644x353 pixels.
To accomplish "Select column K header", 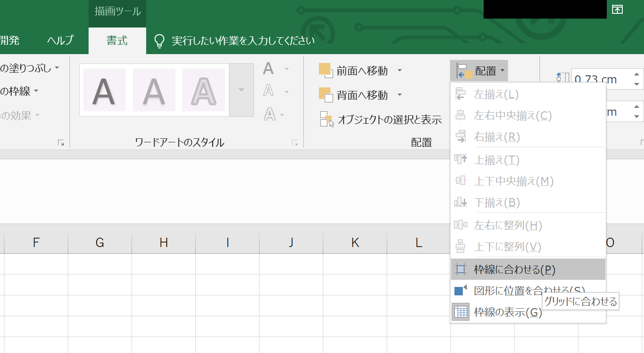I will pos(355,243).
